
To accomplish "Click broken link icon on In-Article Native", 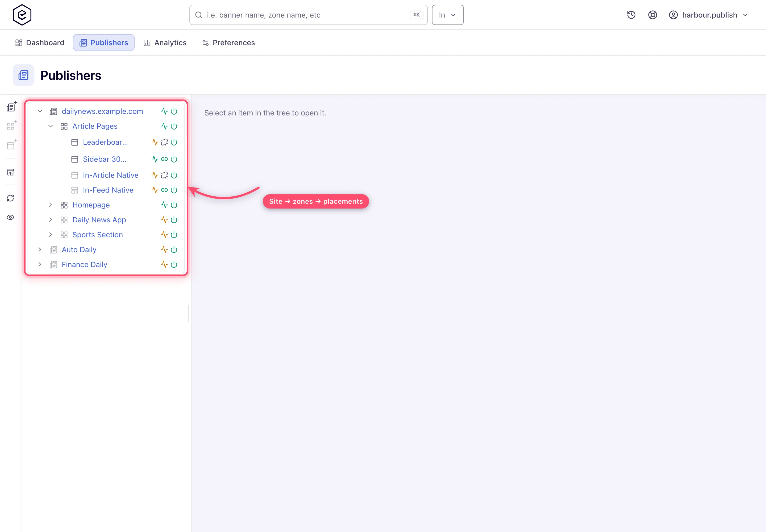I will tap(164, 175).
